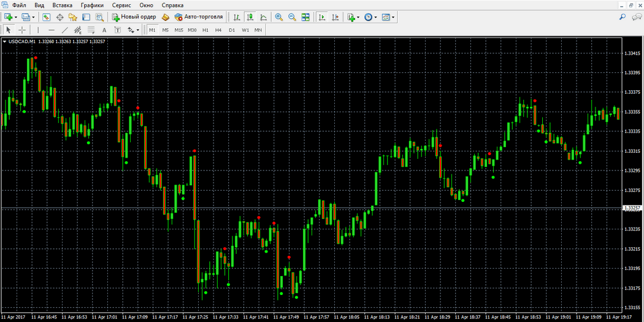
Task: Click the Zoom In magnifier icon
Action: 279,17
